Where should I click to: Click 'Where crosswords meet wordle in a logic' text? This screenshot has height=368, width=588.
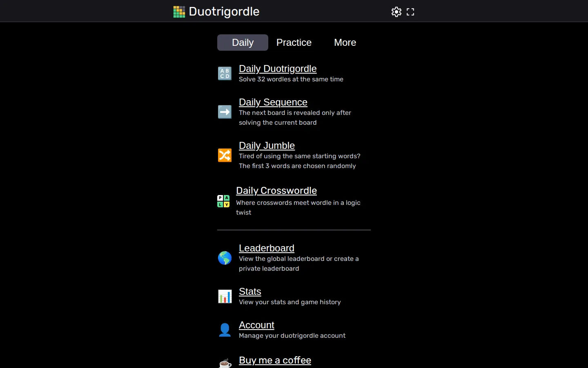coord(298,203)
